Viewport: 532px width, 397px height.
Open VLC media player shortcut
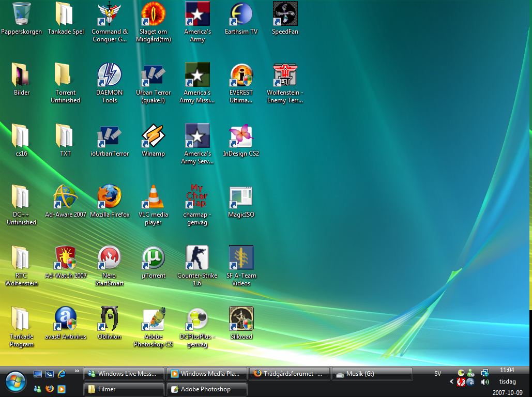pyautogui.click(x=153, y=197)
